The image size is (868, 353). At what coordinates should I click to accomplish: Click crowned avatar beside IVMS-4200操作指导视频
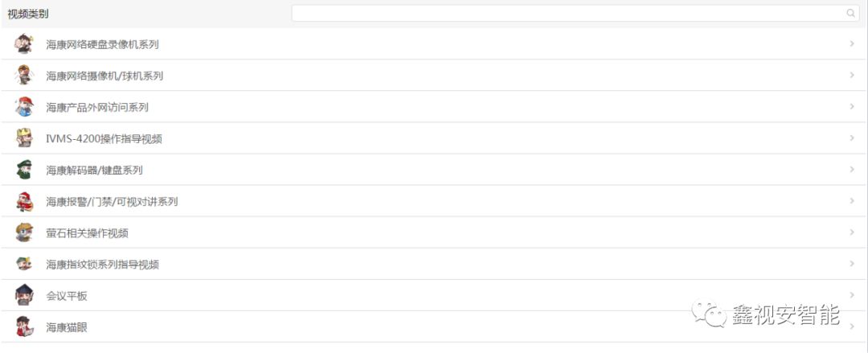(24, 138)
